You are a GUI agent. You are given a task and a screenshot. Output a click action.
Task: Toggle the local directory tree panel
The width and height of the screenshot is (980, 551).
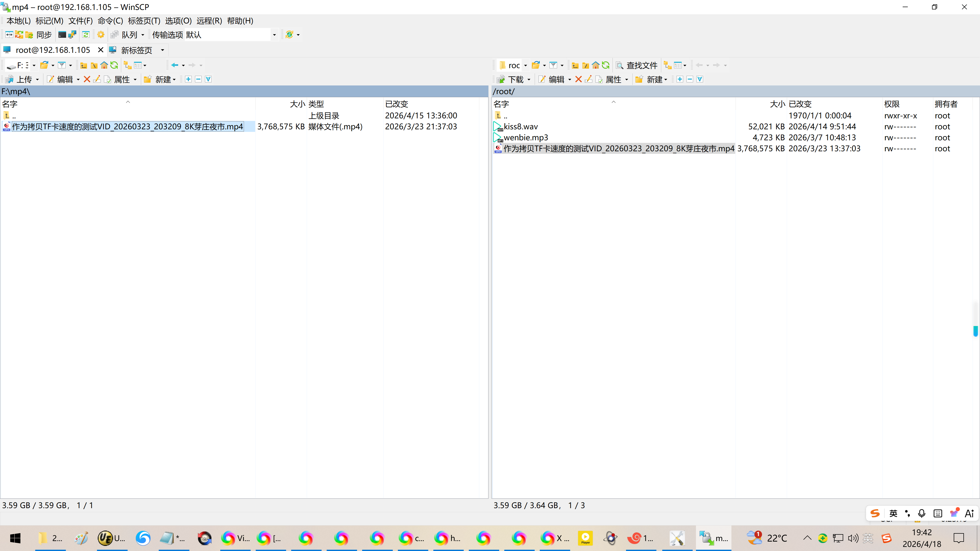coord(127,65)
